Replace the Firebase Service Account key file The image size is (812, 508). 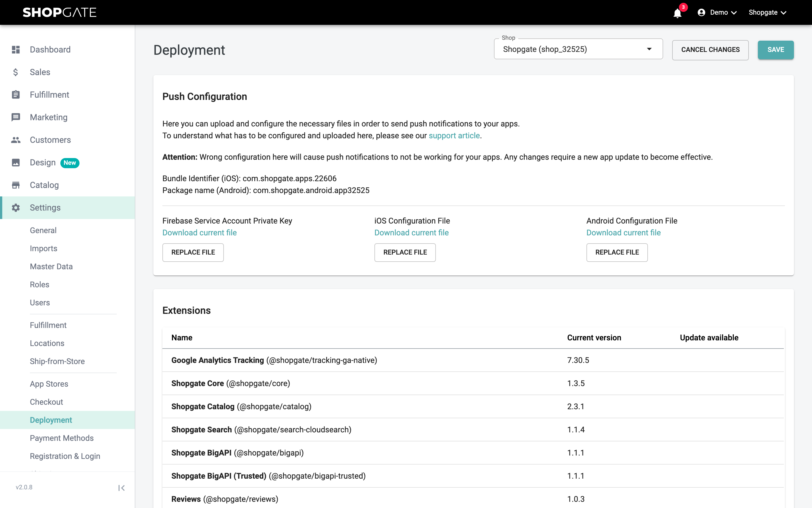tap(193, 252)
